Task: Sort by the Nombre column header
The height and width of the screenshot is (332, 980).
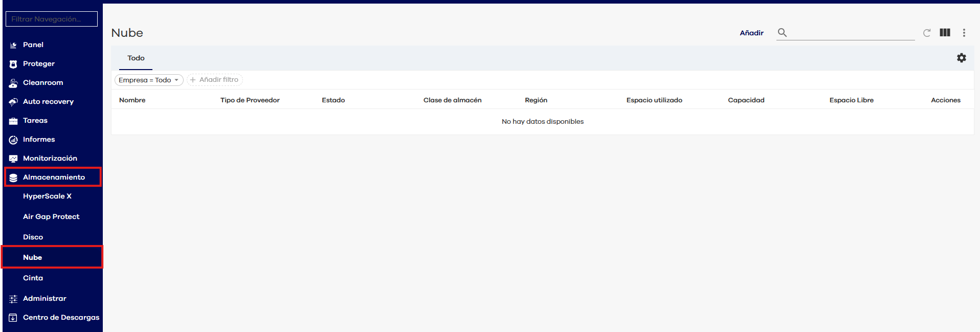Action: pyautogui.click(x=132, y=100)
